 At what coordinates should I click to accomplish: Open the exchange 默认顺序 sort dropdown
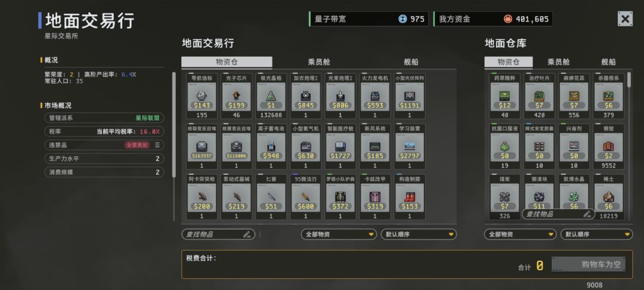(x=419, y=235)
